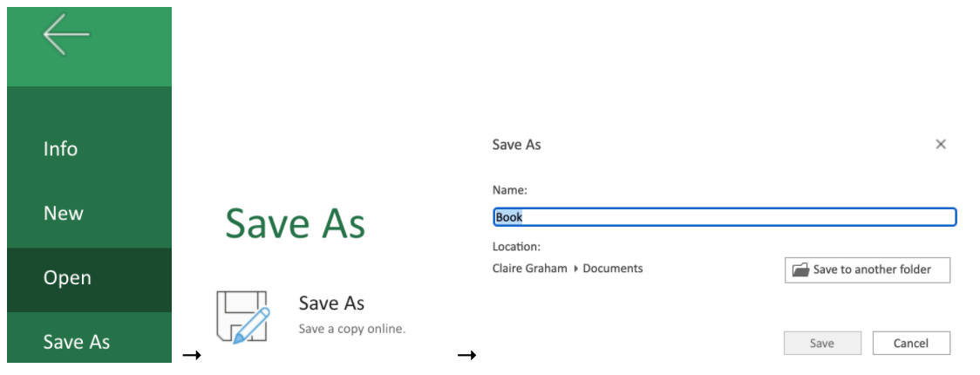
Task: Click the Save As dialog title text
Action: [516, 145]
